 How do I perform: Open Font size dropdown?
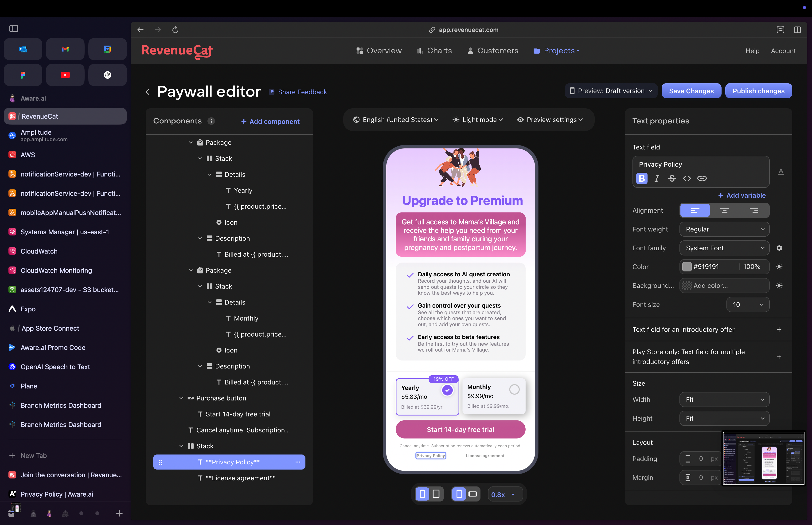click(x=748, y=304)
